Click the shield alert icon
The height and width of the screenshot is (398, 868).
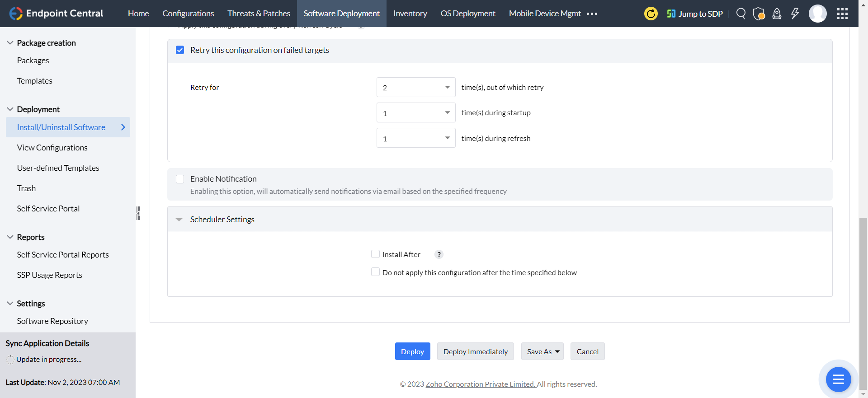point(759,14)
